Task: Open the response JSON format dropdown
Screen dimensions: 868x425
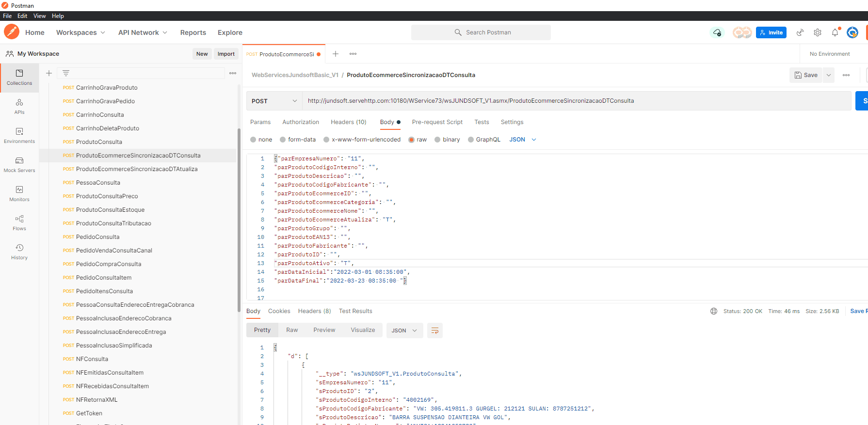Action: [x=404, y=331]
